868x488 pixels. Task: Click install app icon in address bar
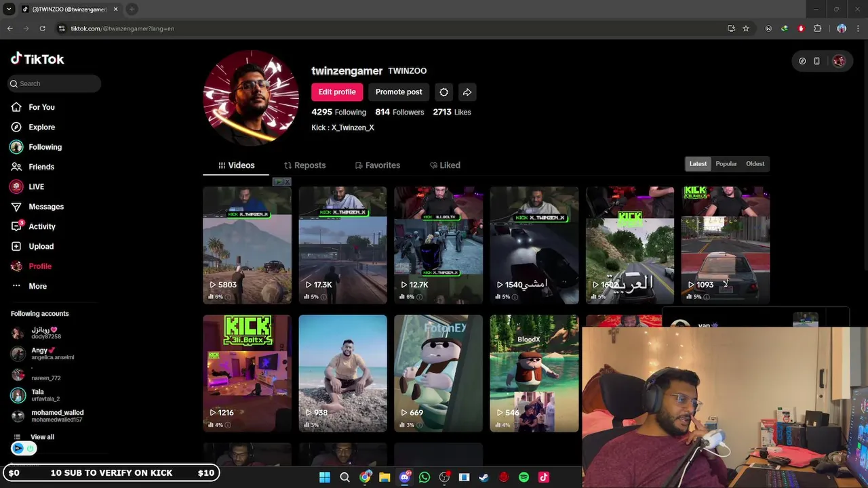click(731, 28)
